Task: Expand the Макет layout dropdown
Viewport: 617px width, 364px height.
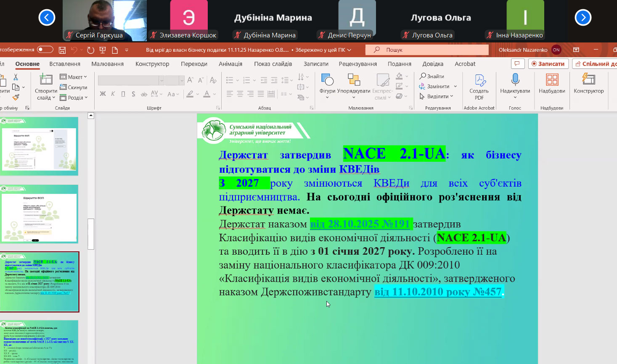Action: pyautogui.click(x=74, y=77)
